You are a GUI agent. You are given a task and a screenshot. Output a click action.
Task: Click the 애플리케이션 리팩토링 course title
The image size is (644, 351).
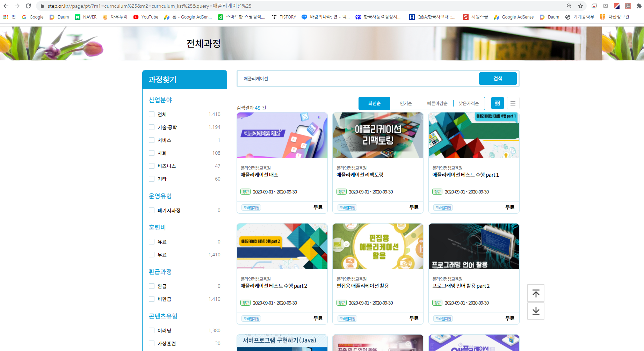(360, 175)
